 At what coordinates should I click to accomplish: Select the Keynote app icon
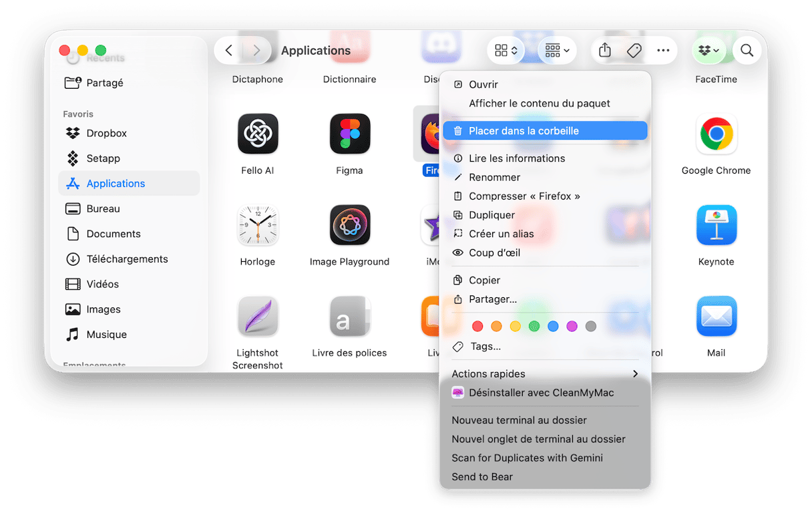point(716,225)
